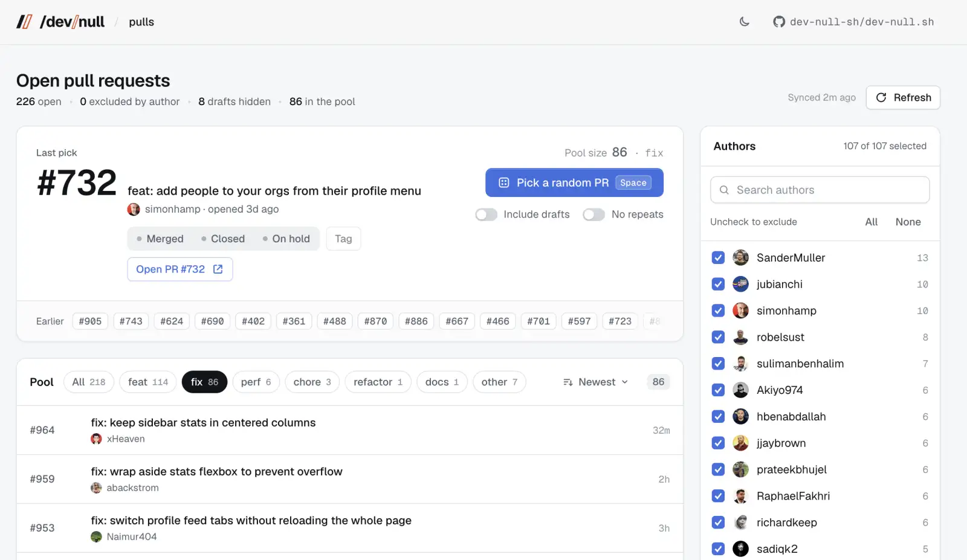This screenshot has height=560, width=967.
Task: Focus the Search authors field
Action: point(820,190)
